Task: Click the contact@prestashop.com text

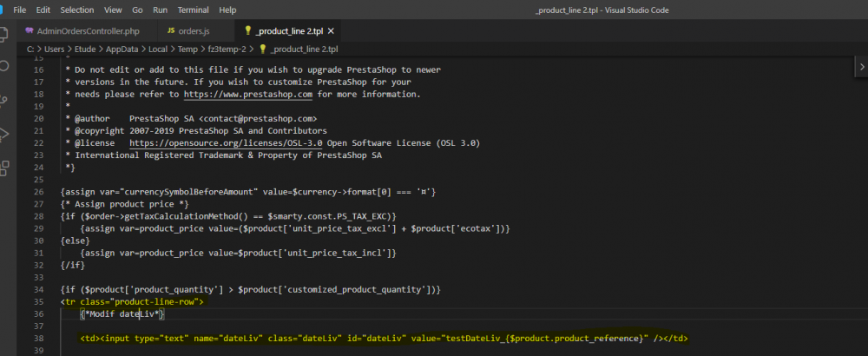Action: [x=258, y=118]
